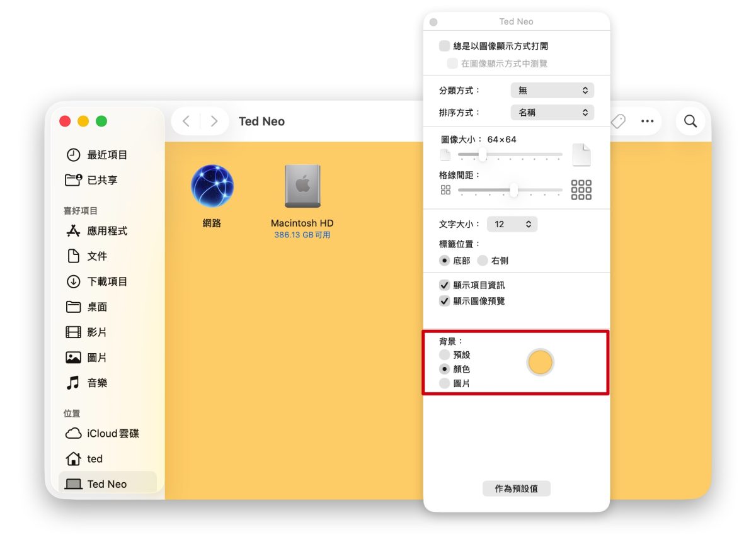Open the more actions ellipsis menu
This screenshot has height=559, width=756.
click(647, 121)
